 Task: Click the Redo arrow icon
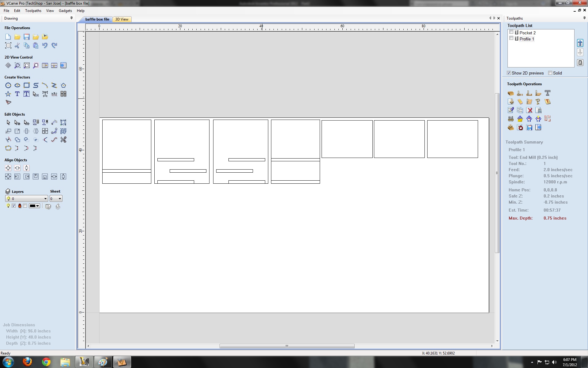(x=54, y=45)
